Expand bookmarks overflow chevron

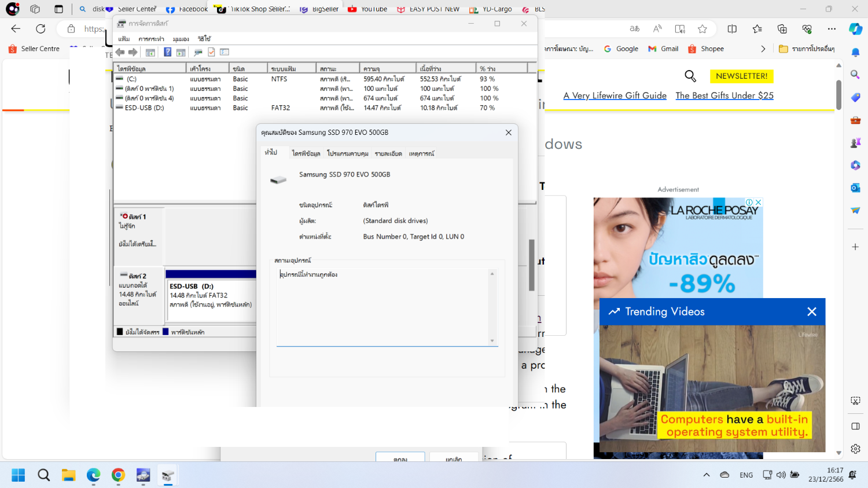click(x=763, y=49)
